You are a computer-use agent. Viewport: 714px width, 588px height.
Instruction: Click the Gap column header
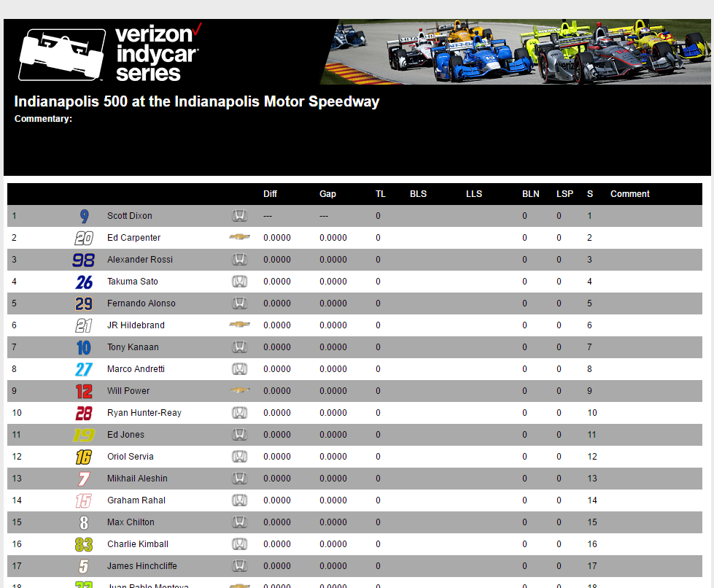(x=327, y=194)
